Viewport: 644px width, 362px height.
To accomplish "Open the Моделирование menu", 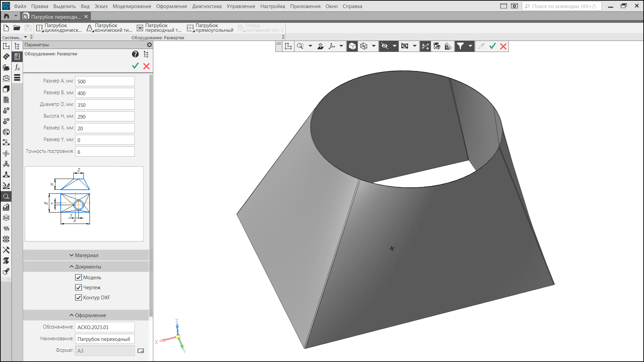I will 132,6.
